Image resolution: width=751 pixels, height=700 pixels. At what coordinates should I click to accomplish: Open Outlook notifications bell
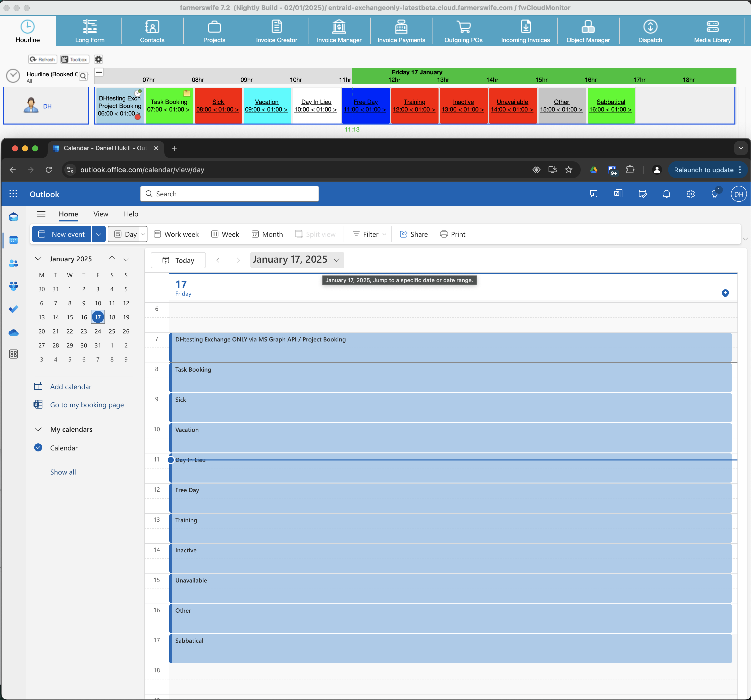point(666,194)
